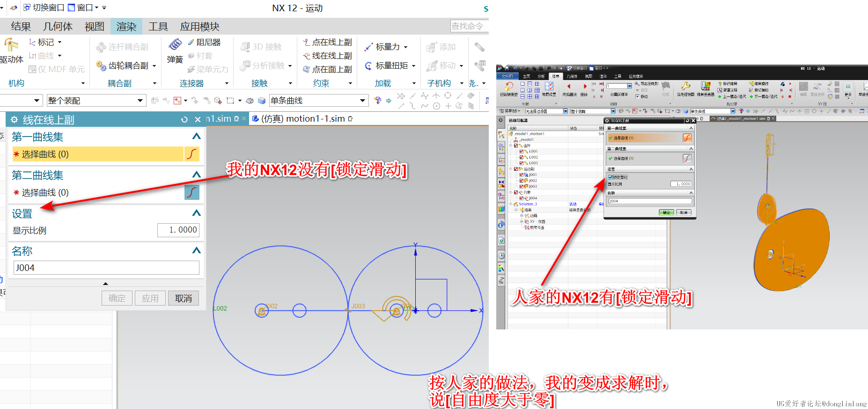Switch to the 应用模块 ribbon tab
Viewport: 868px width, 409px height.
pos(200,27)
